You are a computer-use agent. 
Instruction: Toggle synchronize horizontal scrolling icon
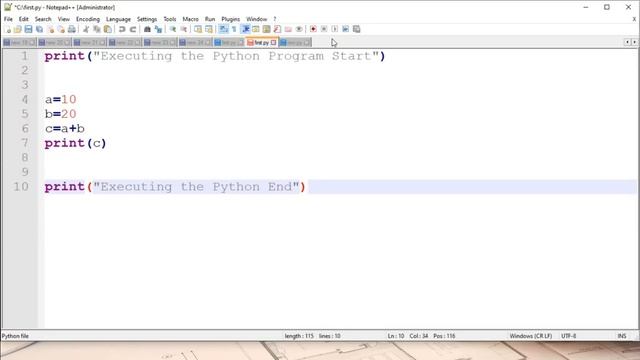209,29
